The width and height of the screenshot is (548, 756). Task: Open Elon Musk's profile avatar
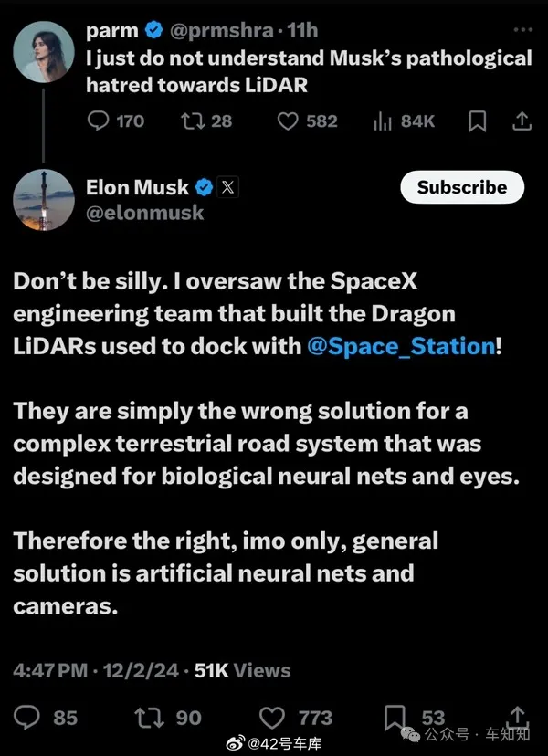[x=43, y=199]
